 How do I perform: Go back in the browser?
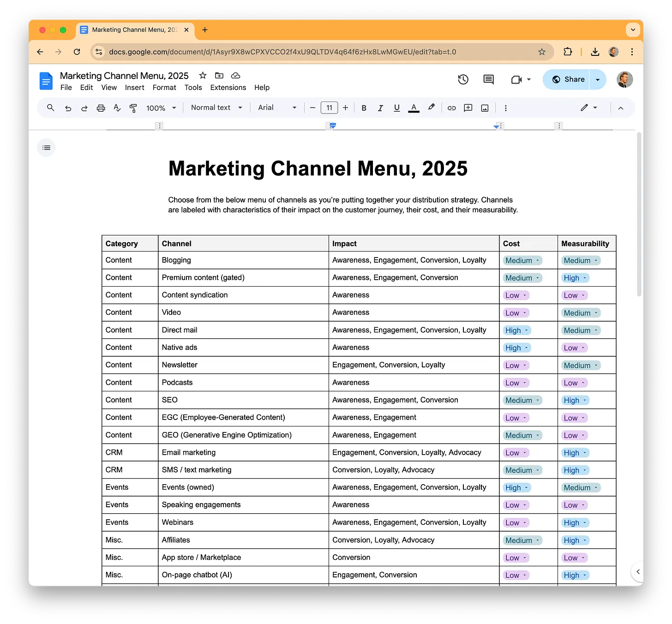pos(40,52)
